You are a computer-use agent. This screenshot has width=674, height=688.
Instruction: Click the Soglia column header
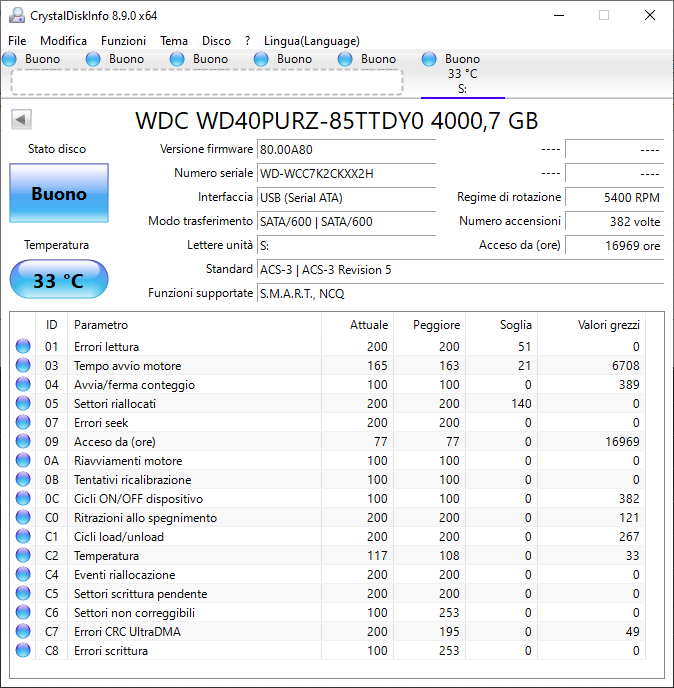pyautogui.click(x=502, y=325)
